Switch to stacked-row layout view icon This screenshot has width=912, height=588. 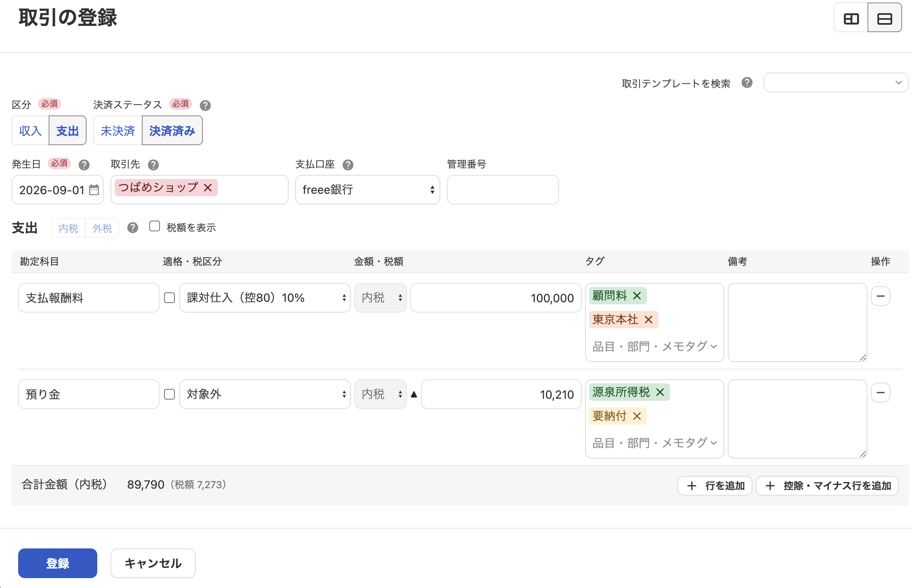tap(884, 19)
